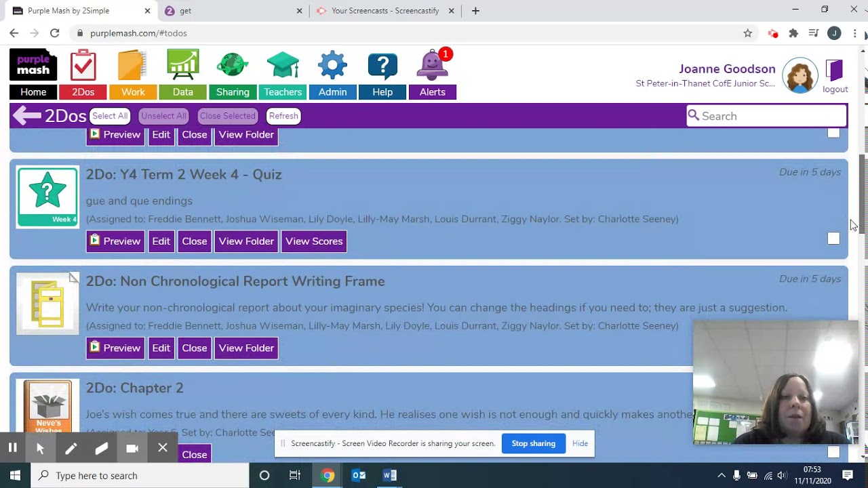Image resolution: width=868 pixels, height=488 pixels.
Task: Switch to the Your Screencasts tab
Action: (385, 11)
